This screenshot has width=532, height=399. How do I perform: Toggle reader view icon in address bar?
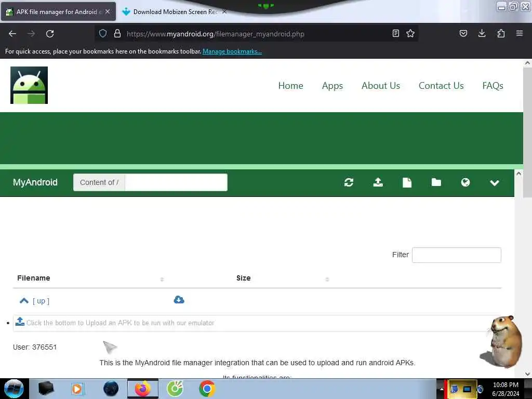(395, 33)
